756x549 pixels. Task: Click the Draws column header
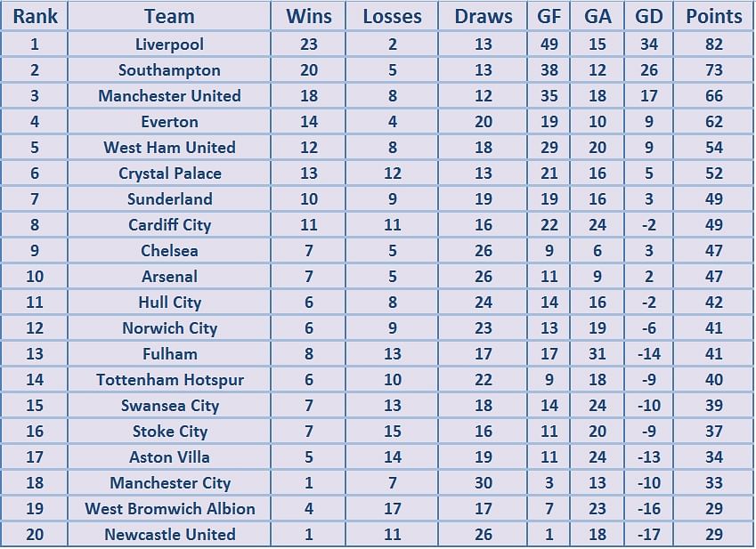(484, 16)
